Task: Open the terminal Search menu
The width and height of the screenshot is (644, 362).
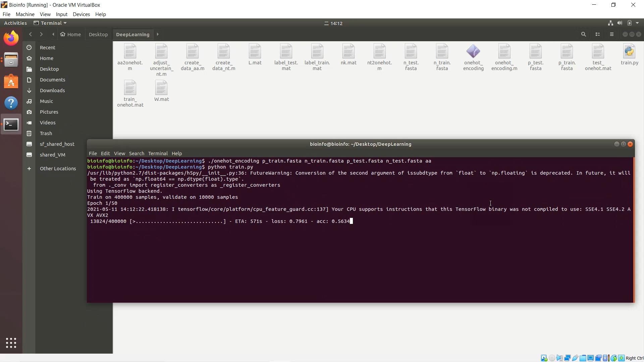Action: tap(137, 154)
